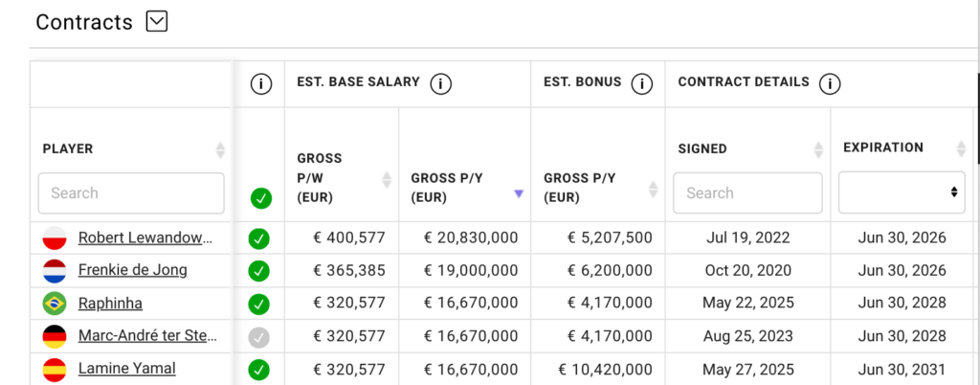
Task: Click Robert Lewandowski's green verified checkmark
Action: (x=257, y=238)
